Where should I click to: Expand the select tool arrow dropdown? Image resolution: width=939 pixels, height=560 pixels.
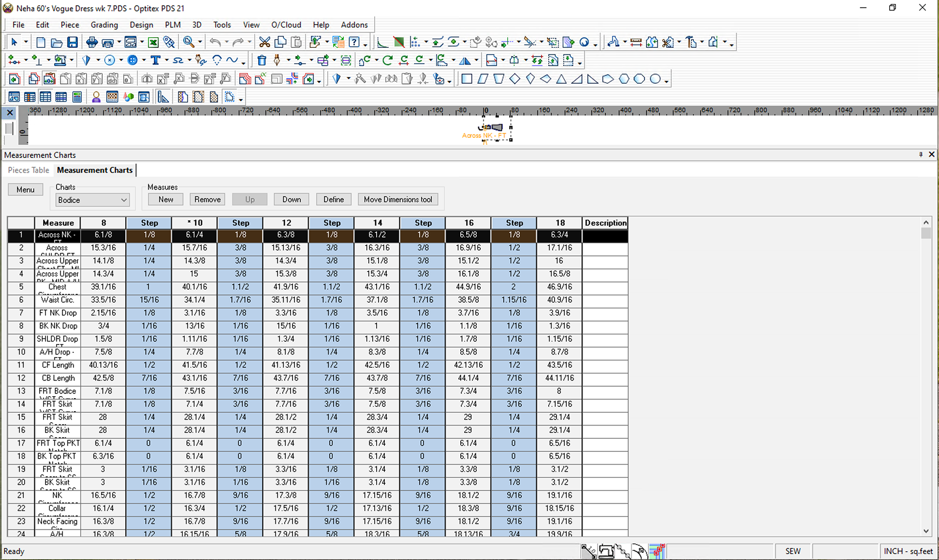pyautogui.click(x=25, y=43)
